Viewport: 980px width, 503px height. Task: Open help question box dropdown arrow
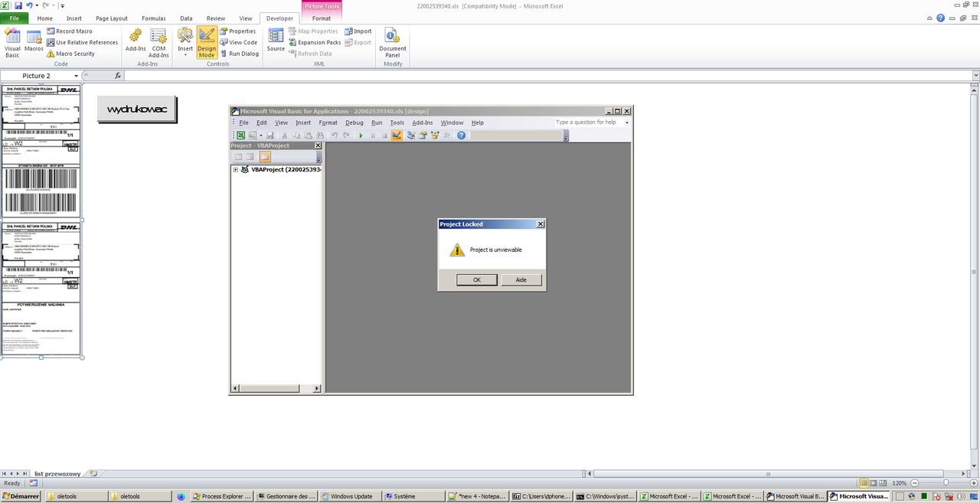coord(626,122)
